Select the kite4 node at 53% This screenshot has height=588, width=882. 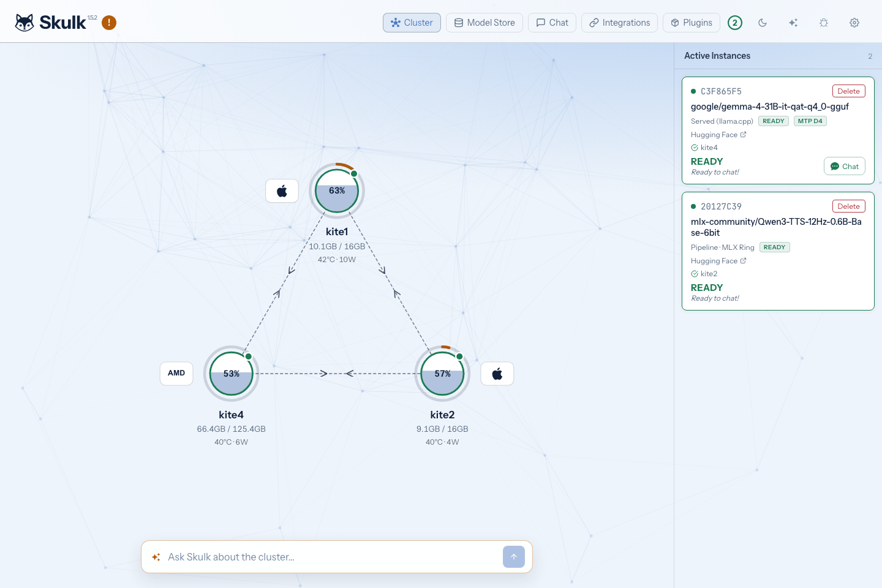coord(232,374)
